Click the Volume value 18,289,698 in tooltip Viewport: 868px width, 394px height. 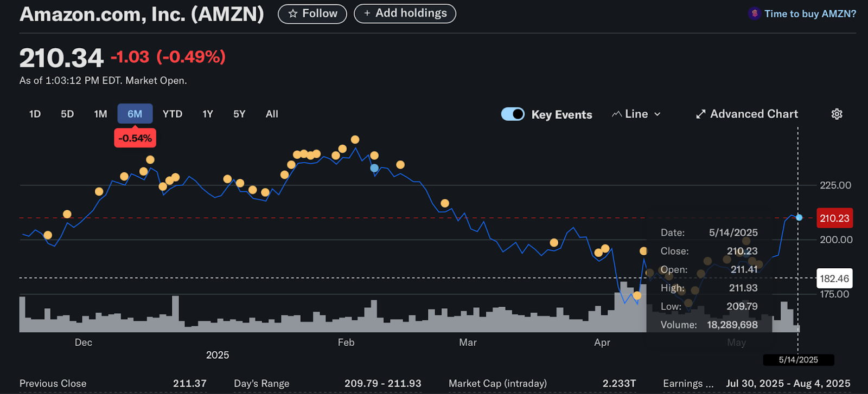[732, 325]
